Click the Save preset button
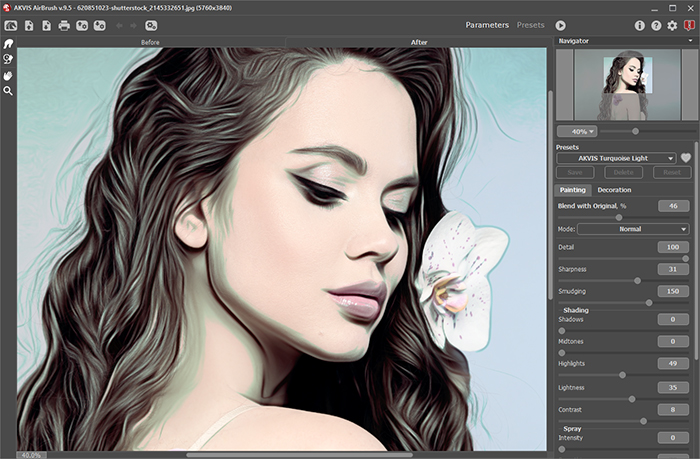Screen dimensions: 700x459 pos(575,172)
